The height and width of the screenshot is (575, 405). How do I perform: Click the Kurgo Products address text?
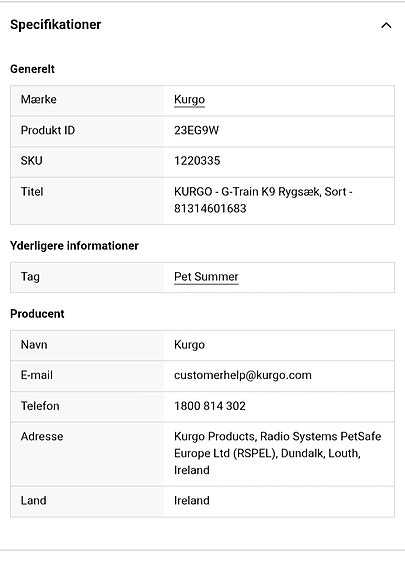[x=277, y=453]
